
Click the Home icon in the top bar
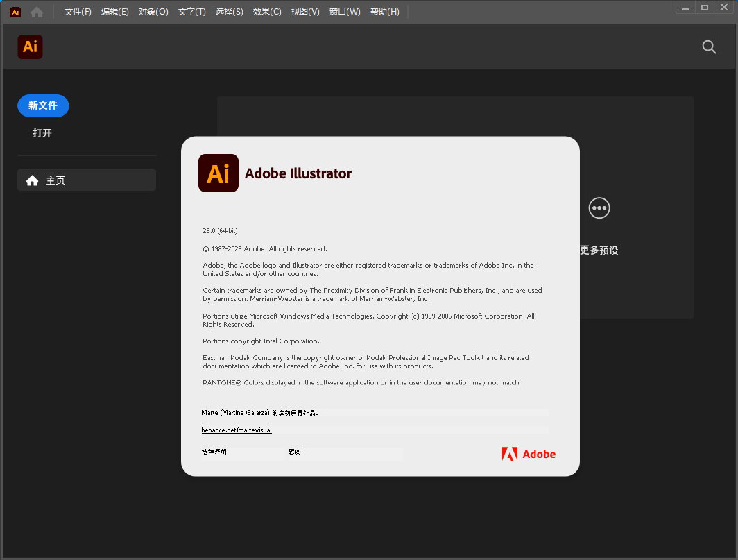[37, 12]
